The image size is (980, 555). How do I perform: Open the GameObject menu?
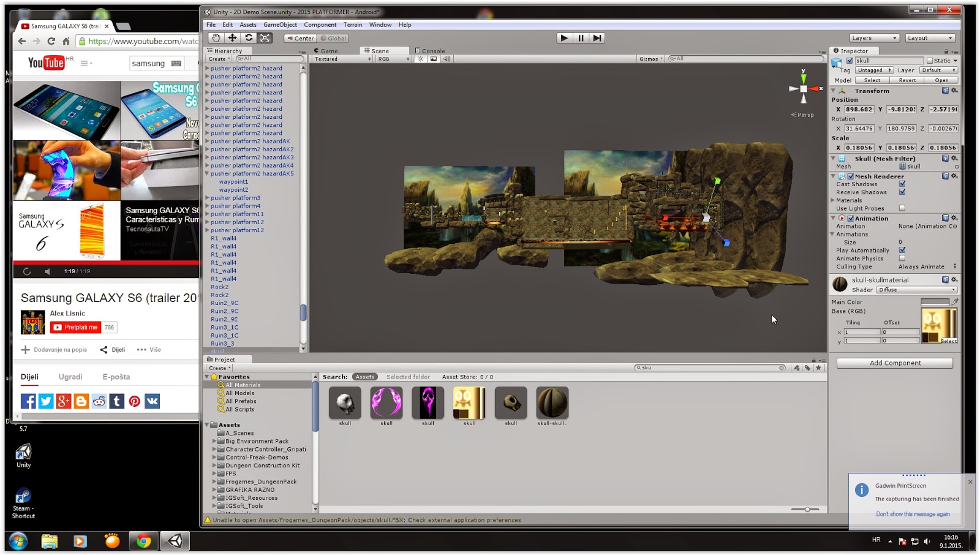pyautogui.click(x=280, y=25)
